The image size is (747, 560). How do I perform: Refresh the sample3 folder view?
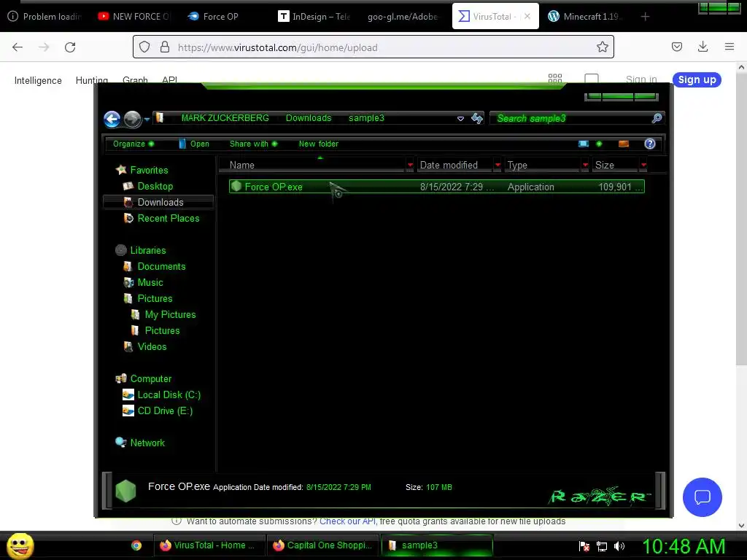coord(477,119)
